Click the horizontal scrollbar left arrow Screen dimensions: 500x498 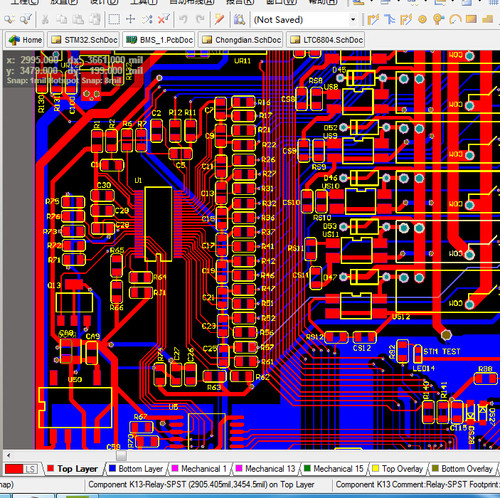[9, 455]
